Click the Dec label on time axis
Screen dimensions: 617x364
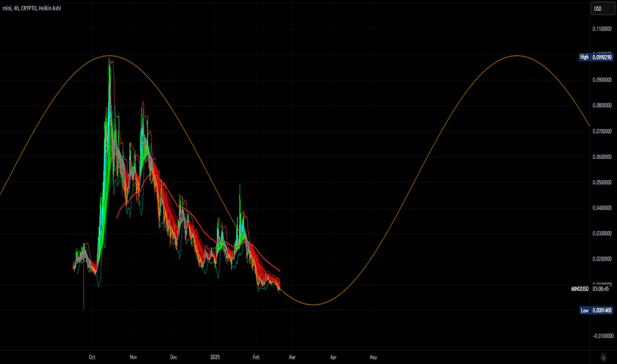click(173, 357)
